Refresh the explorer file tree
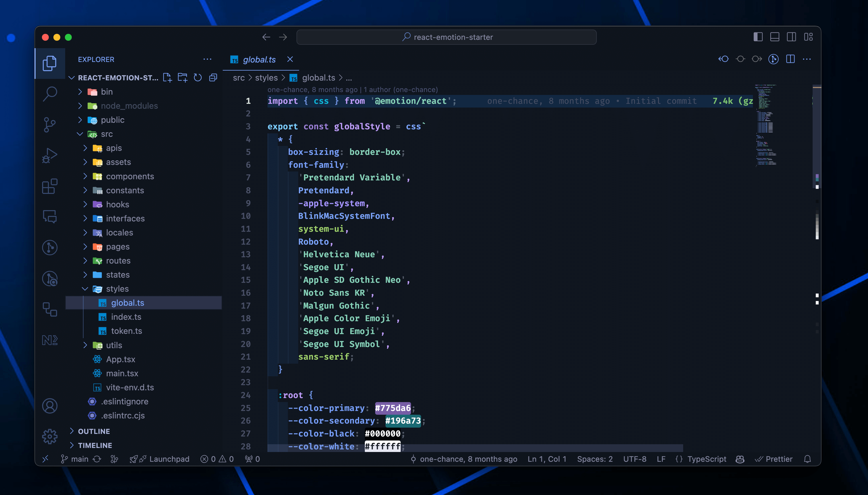The width and height of the screenshot is (868, 495). pyautogui.click(x=198, y=77)
